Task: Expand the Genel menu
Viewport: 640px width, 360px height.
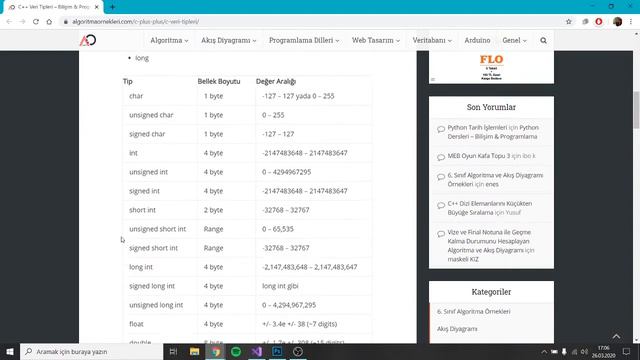Action: click(x=514, y=40)
